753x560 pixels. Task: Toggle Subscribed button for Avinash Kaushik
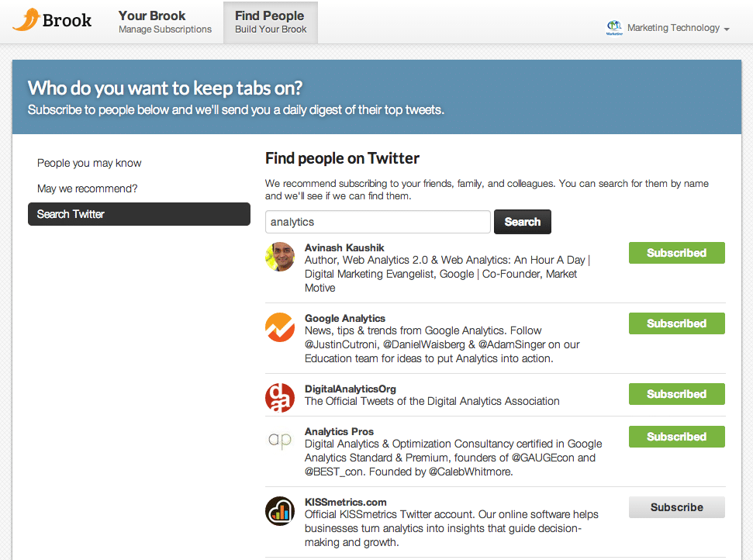(x=676, y=253)
